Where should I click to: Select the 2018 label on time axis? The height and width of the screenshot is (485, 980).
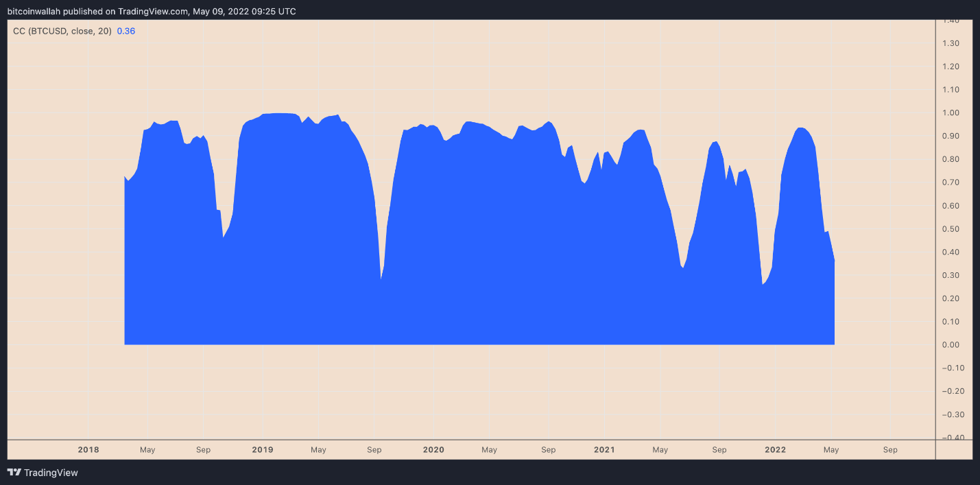[x=88, y=450]
